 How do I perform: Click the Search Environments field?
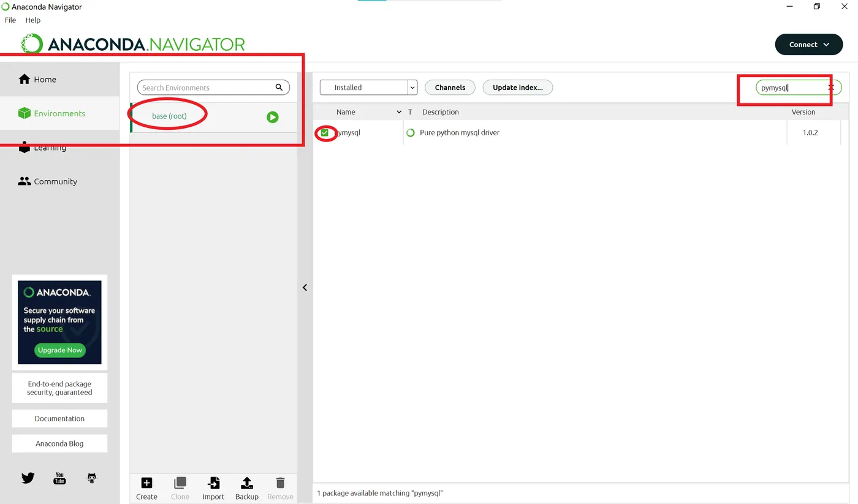click(x=213, y=88)
